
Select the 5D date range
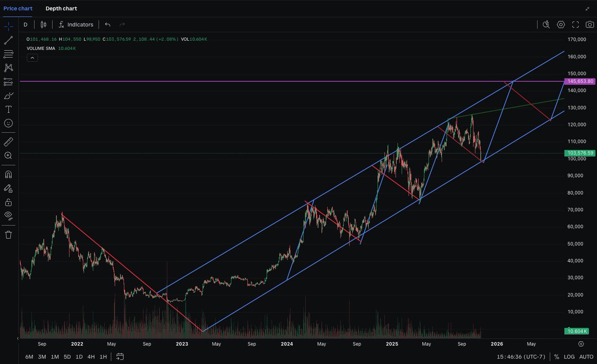coord(67,357)
